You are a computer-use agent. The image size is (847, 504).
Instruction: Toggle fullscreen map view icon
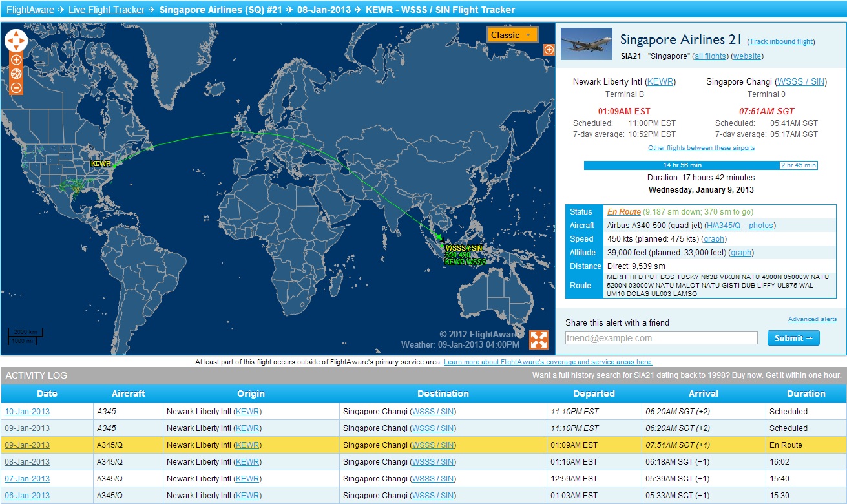[x=538, y=339]
